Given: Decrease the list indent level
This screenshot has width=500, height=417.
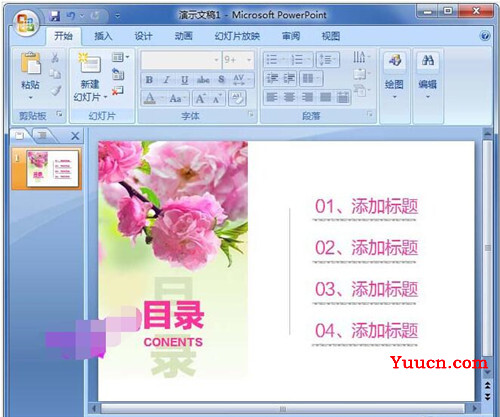Looking at the screenshot, I should click(x=272, y=79).
